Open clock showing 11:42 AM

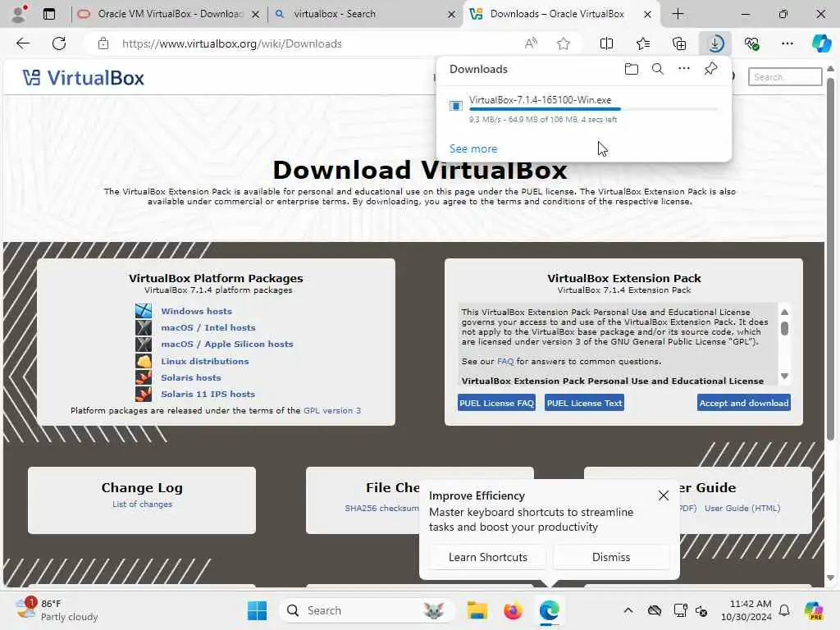click(x=746, y=610)
